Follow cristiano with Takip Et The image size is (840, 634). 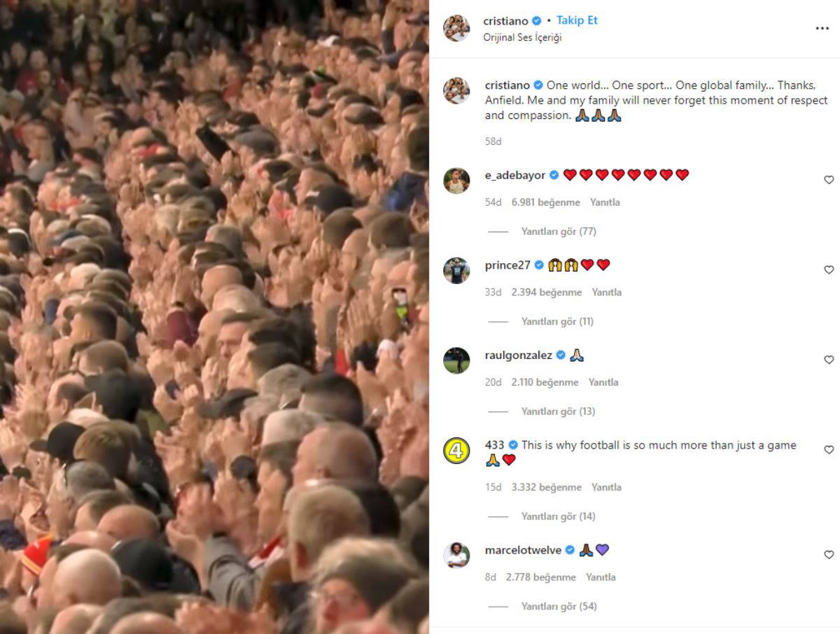pos(577,20)
